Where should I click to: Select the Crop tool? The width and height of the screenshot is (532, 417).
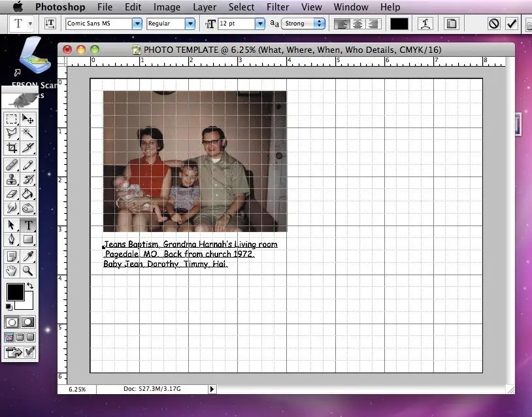pyautogui.click(x=10, y=148)
